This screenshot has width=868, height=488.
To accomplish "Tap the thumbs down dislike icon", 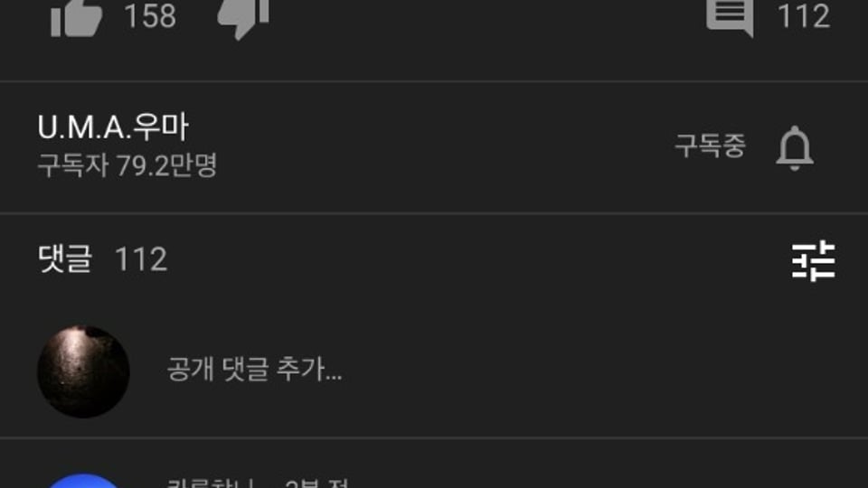I will pyautogui.click(x=243, y=18).
